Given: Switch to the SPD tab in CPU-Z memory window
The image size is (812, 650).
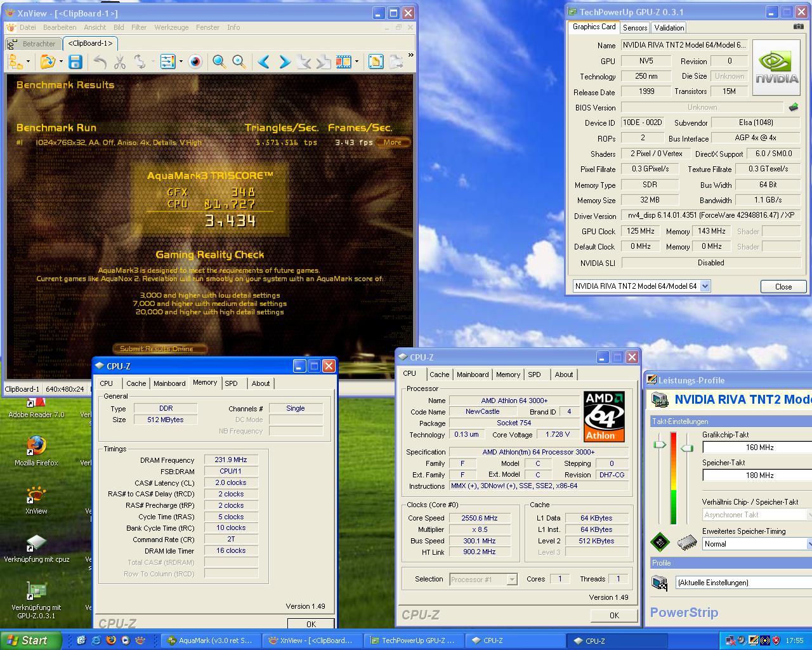Looking at the screenshot, I should (232, 383).
